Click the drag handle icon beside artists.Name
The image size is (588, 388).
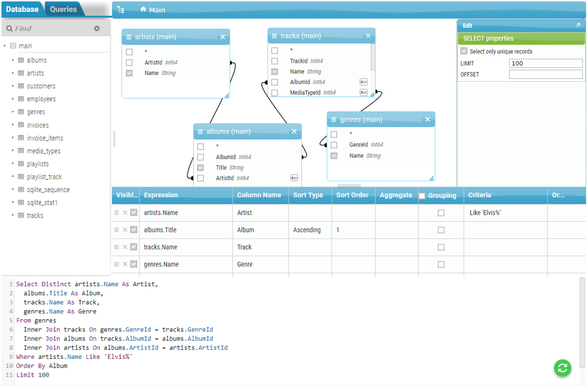pyautogui.click(x=116, y=212)
